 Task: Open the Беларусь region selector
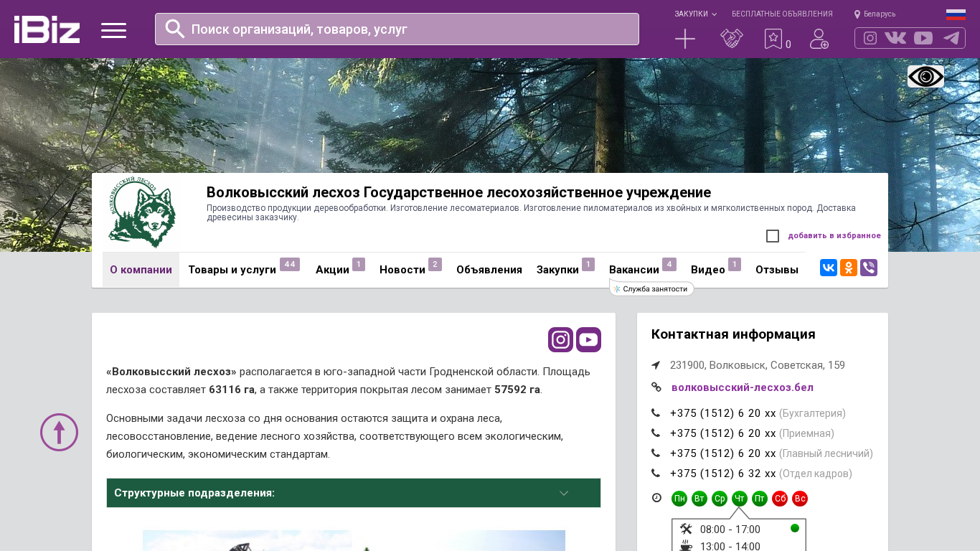point(875,14)
